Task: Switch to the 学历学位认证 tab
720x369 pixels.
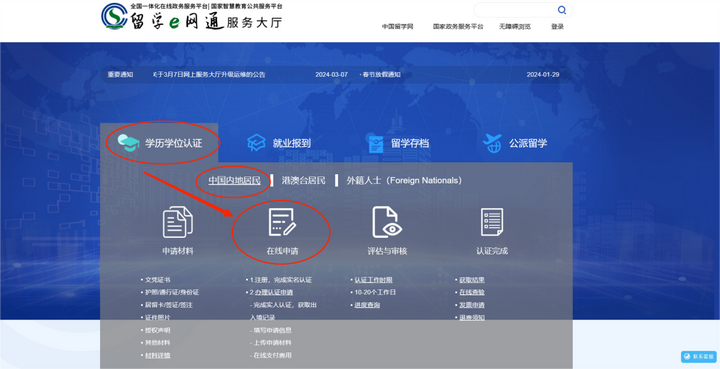Action: pos(159,143)
